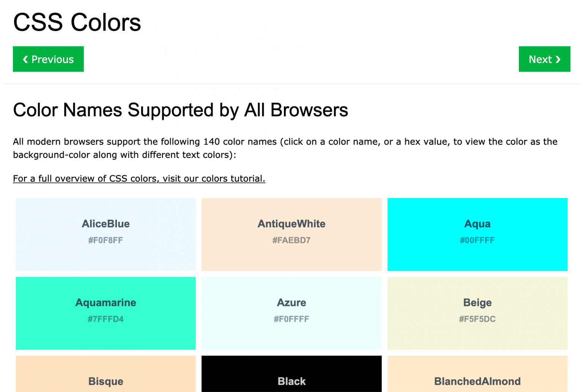
Task: Click the Next navigation button
Action: (x=544, y=59)
